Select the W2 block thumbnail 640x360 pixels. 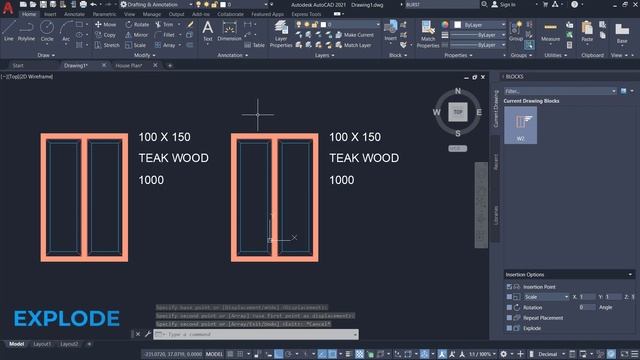520,125
